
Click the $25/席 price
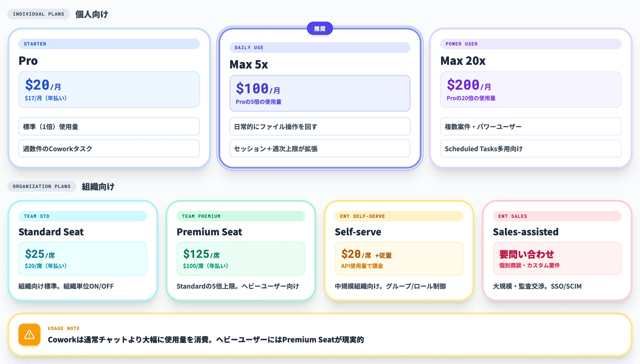coord(40,254)
